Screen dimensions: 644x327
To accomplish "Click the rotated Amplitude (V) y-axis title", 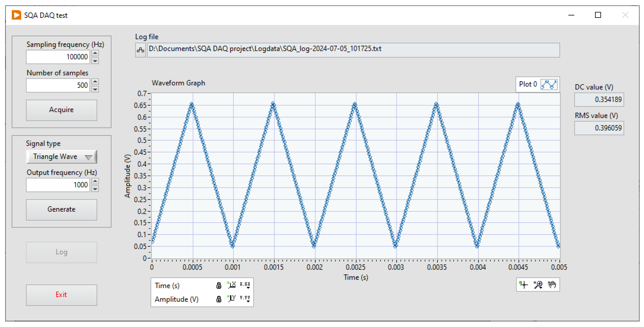I will (128, 176).
